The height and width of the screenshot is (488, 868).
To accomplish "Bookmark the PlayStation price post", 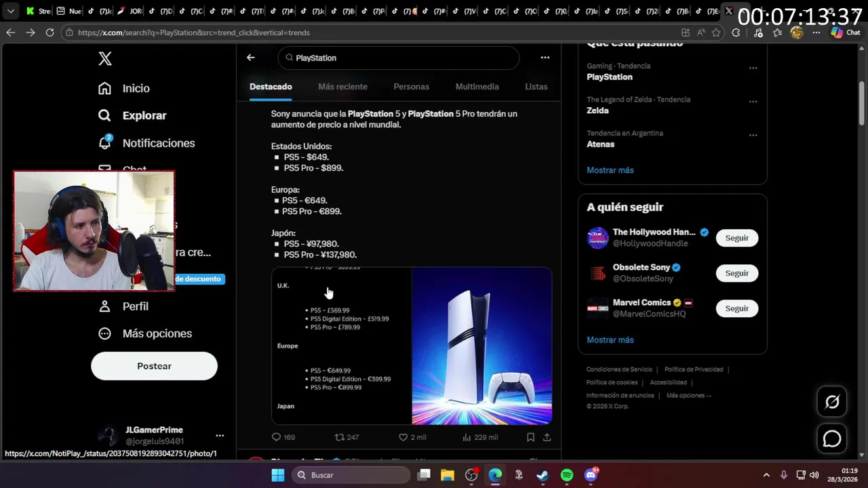I will click(x=531, y=437).
